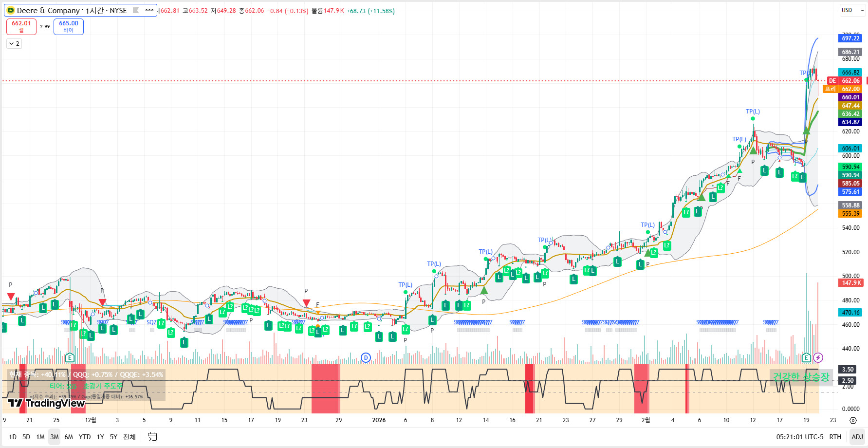Click the 697.22 blue price label
Screen dimensions: 868x448
850,38
